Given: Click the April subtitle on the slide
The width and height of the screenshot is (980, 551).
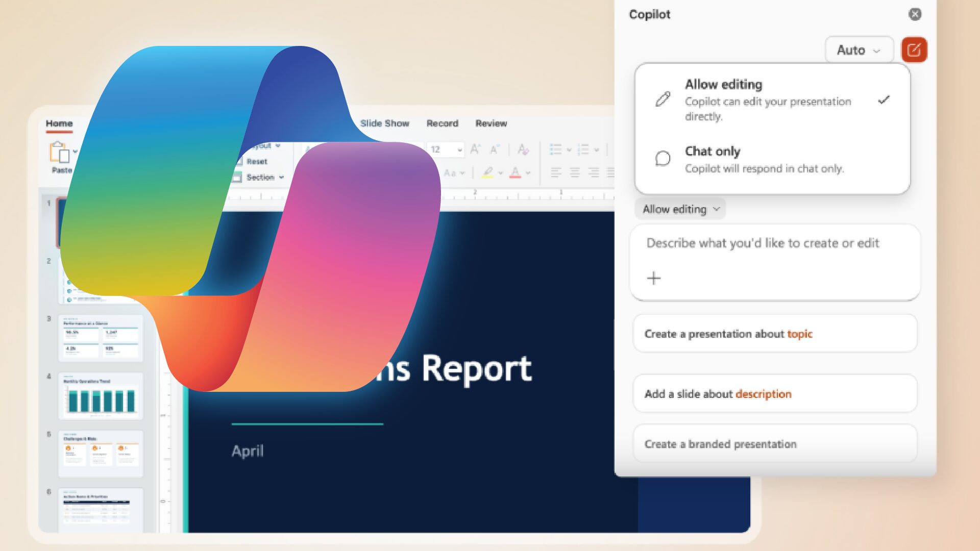Looking at the screenshot, I should coord(248,451).
